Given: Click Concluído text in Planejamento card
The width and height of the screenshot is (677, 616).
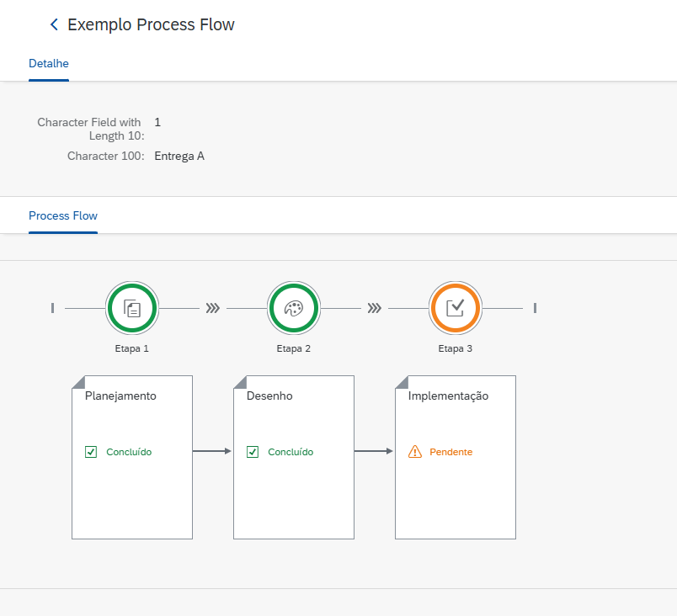Looking at the screenshot, I should coord(129,452).
